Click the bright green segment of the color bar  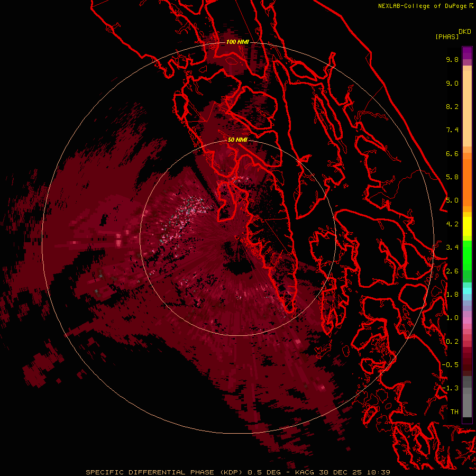point(467,255)
